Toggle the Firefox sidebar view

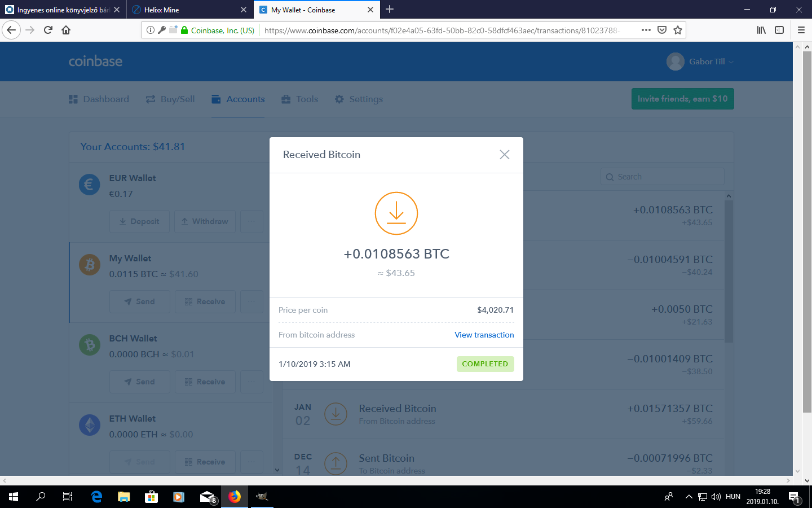click(779, 30)
